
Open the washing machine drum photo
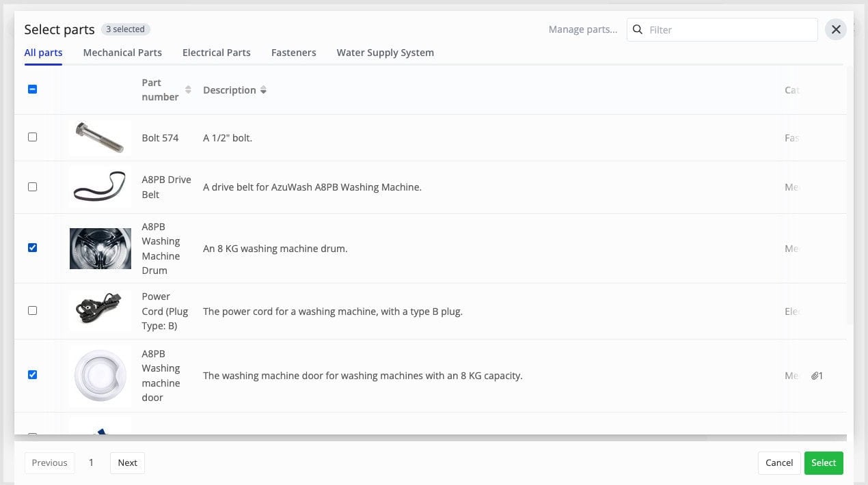tap(100, 249)
